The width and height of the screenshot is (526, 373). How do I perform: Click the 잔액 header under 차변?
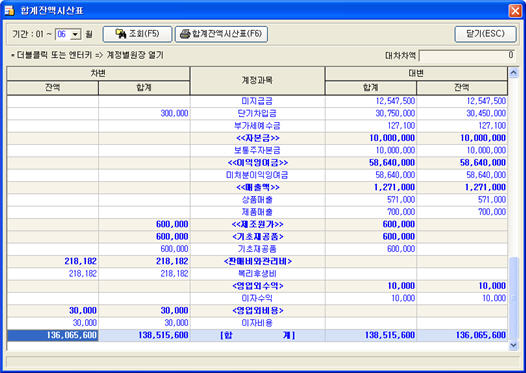click(x=53, y=88)
